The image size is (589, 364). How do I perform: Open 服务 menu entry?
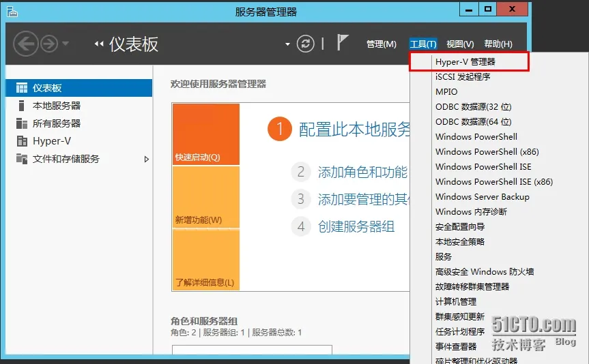click(443, 257)
